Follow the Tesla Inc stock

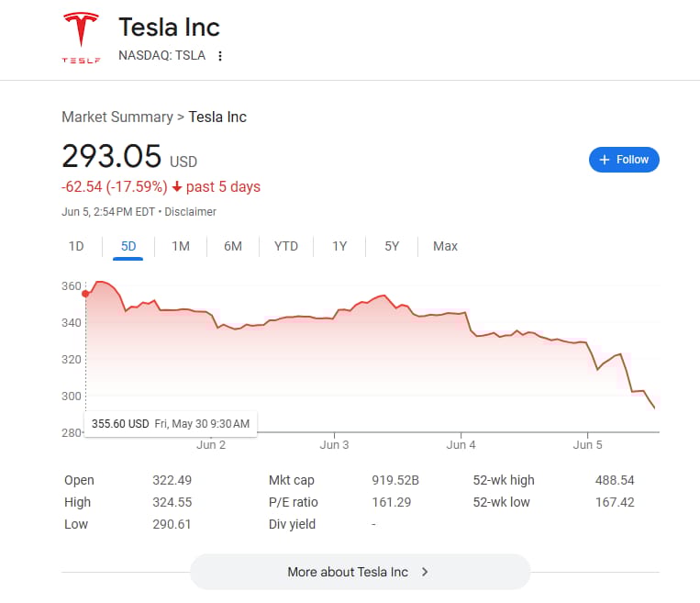pos(624,160)
